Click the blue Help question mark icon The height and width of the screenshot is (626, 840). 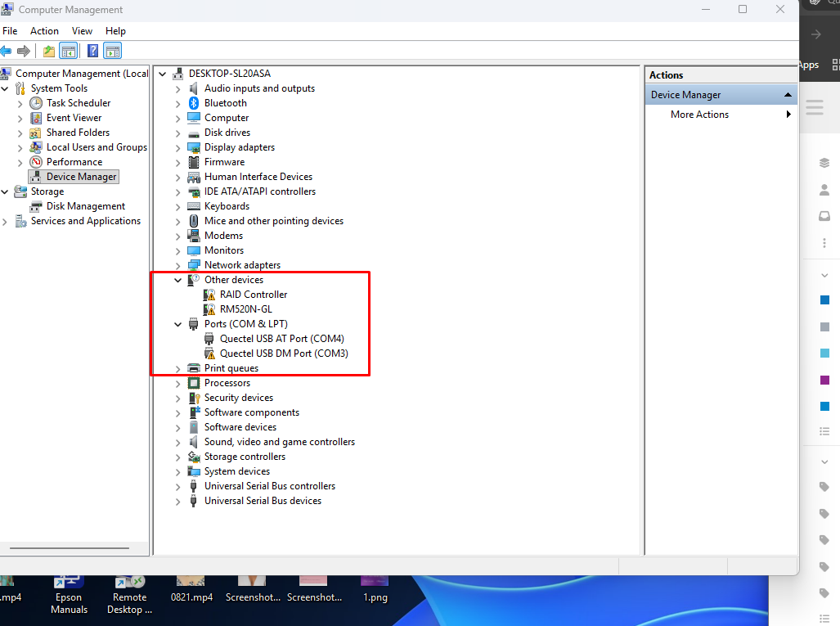click(x=93, y=52)
